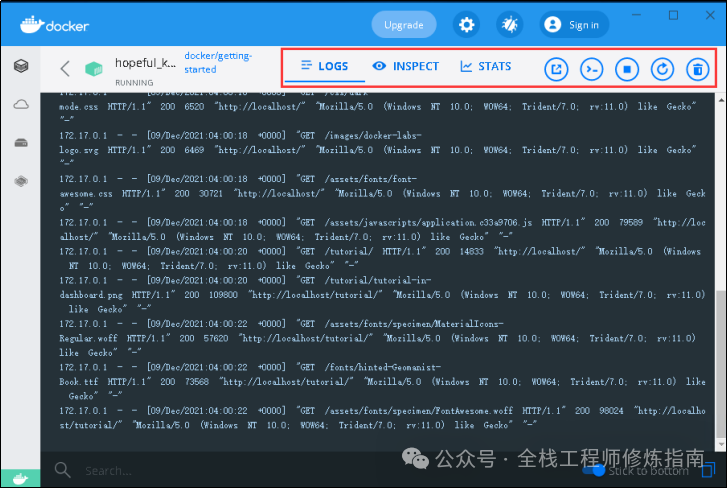Switch to the LOGS tab
Viewport: 728px width, 488px height.
(325, 66)
